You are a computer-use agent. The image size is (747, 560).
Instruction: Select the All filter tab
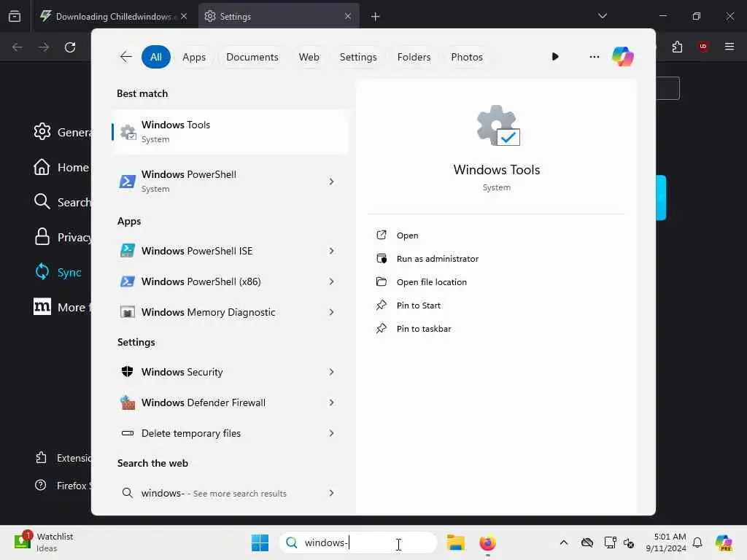coord(156,57)
